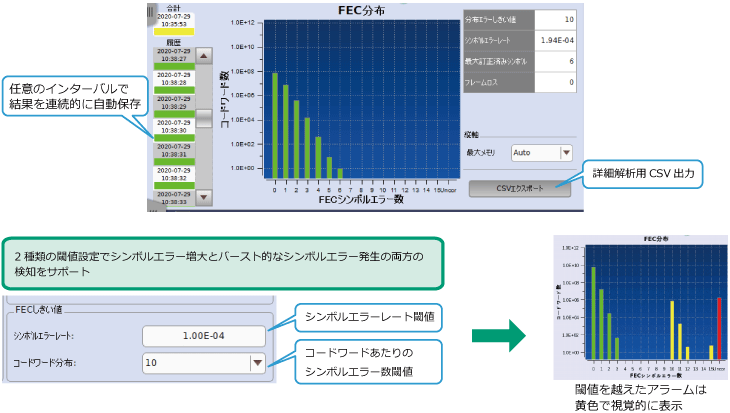
Task: Click the panel grip handle beside 合計
Action: (150, 12)
